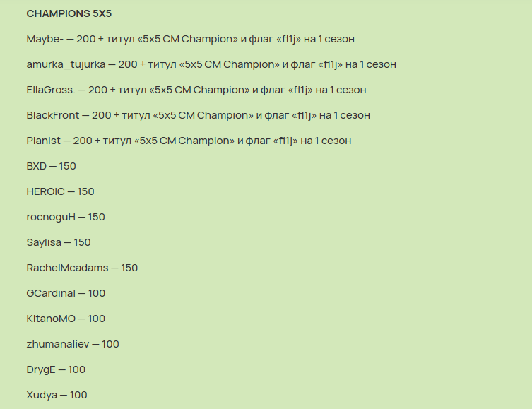Select the Xudya — 100 entry

point(57,395)
